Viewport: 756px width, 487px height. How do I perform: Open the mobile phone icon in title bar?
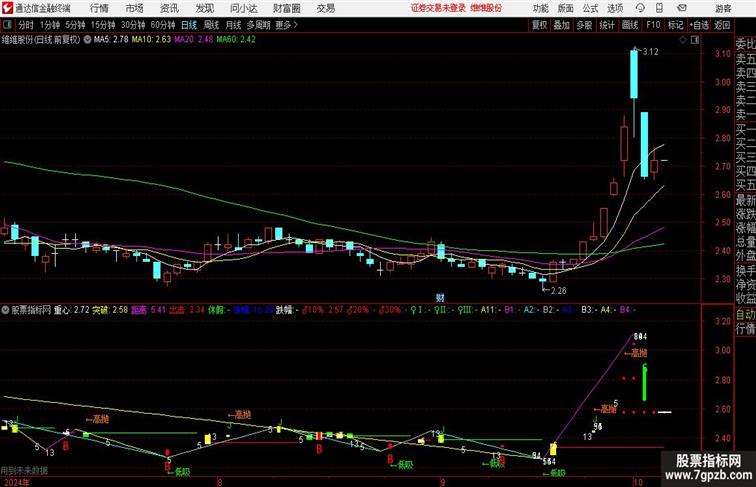click(659, 8)
